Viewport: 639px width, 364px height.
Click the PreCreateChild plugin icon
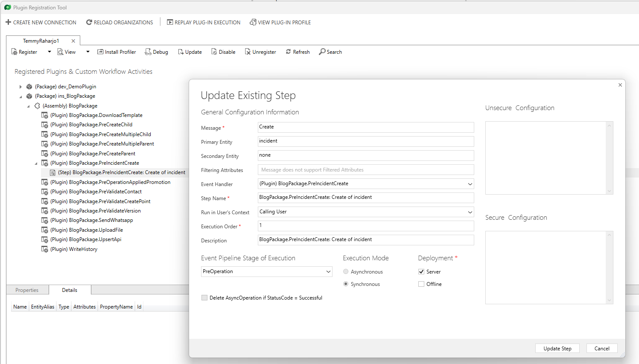click(x=44, y=125)
